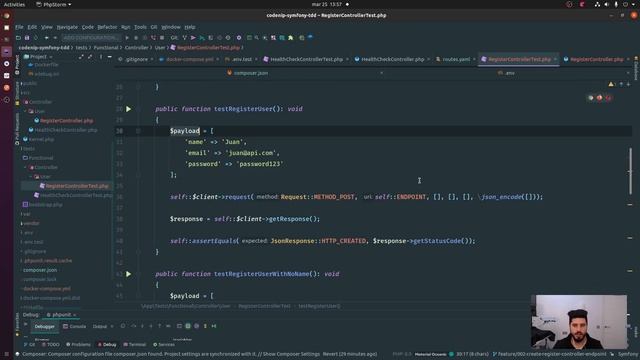Click the Controller breadcrumb in the navigation bar
The image size is (640, 360).
click(137, 48)
